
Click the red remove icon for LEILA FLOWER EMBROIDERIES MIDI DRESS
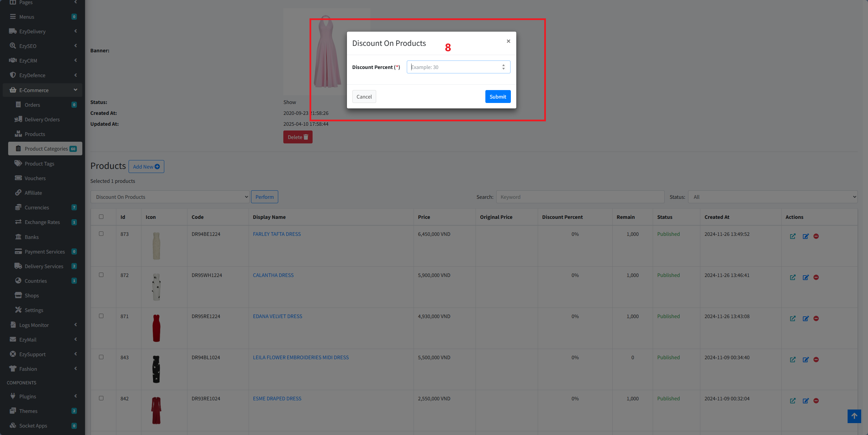click(x=816, y=360)
